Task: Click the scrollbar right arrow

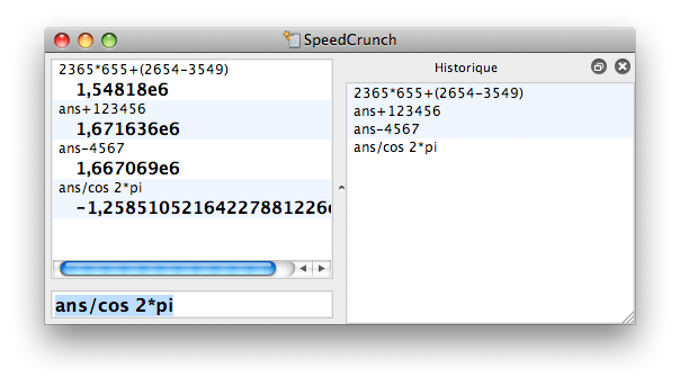Action: tap(321, 268)
